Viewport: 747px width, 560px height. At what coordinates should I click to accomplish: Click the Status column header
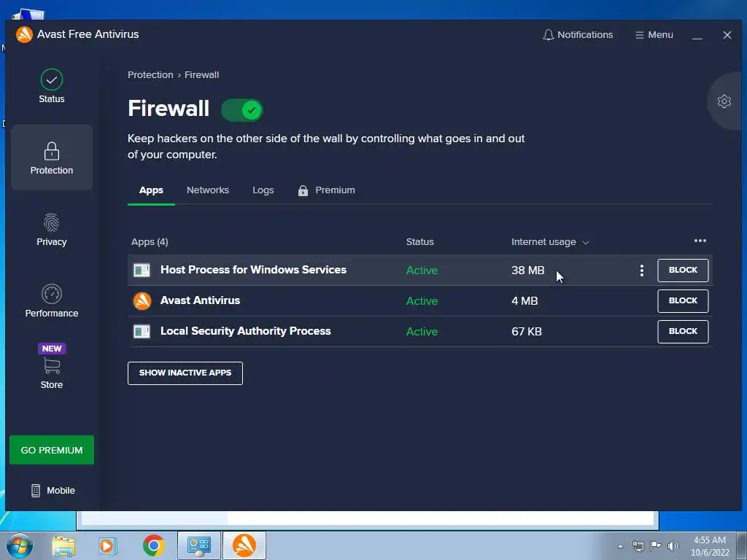(x=419, y=242)
